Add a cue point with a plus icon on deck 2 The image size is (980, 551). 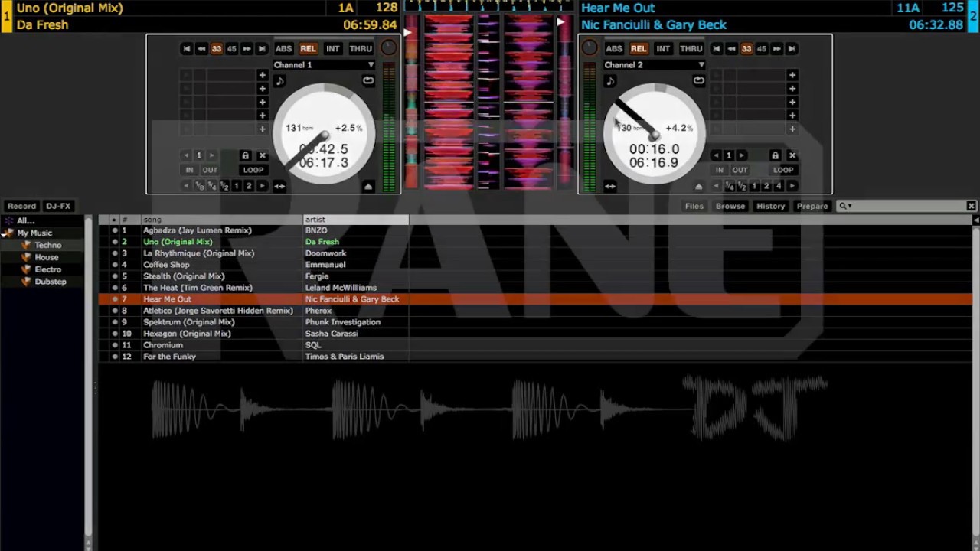point(792,75)
